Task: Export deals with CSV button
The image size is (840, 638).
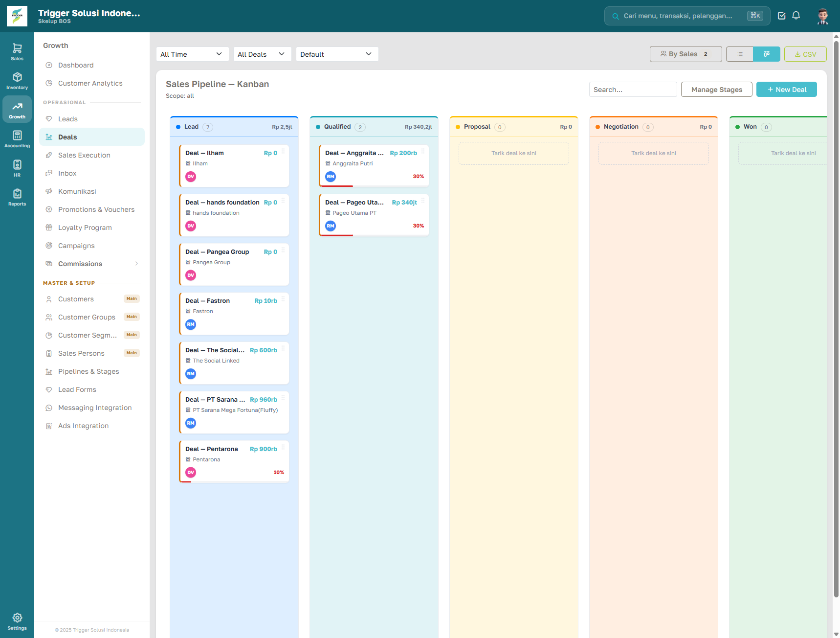Action: [x=805, y=54]
